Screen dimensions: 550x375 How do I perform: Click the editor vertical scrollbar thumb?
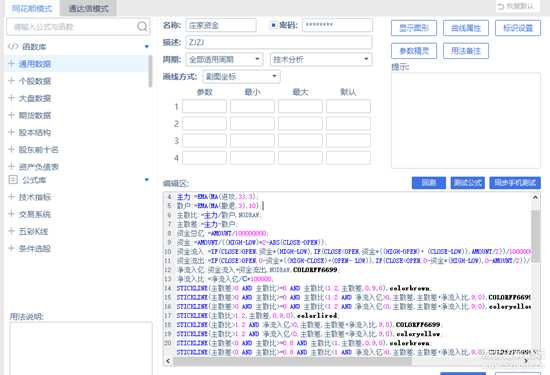[536, 236]
